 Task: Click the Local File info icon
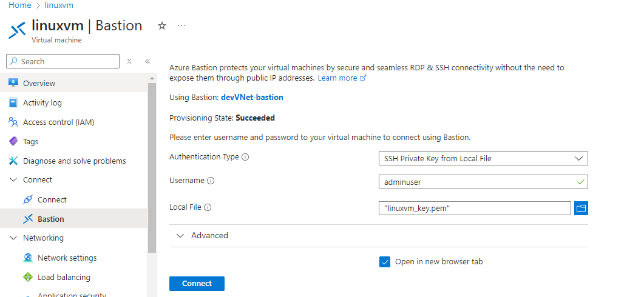click(x=208, y=207)
